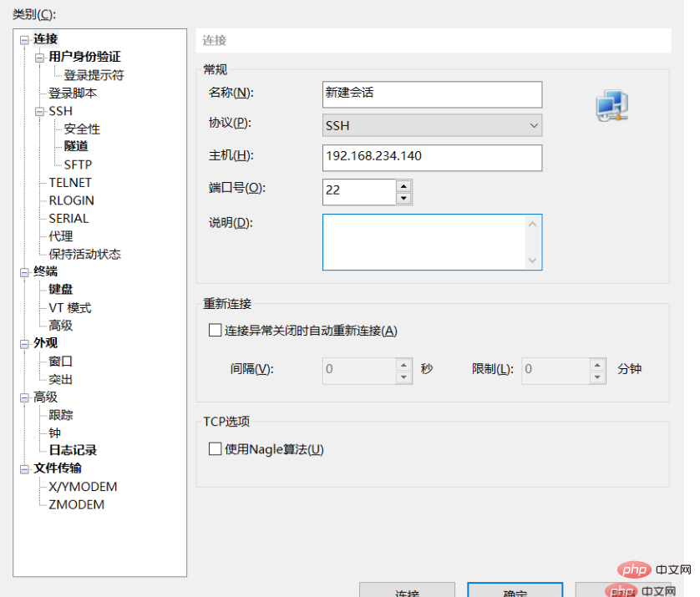Open the 代理 proxy item
The image size is (700, 597).
tap(61, 236)
